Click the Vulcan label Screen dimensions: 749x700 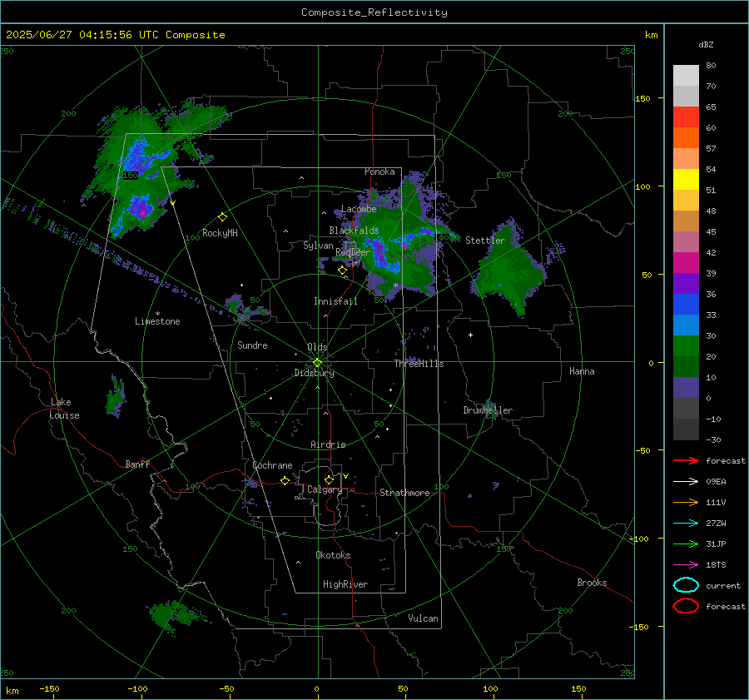point(423,618)
